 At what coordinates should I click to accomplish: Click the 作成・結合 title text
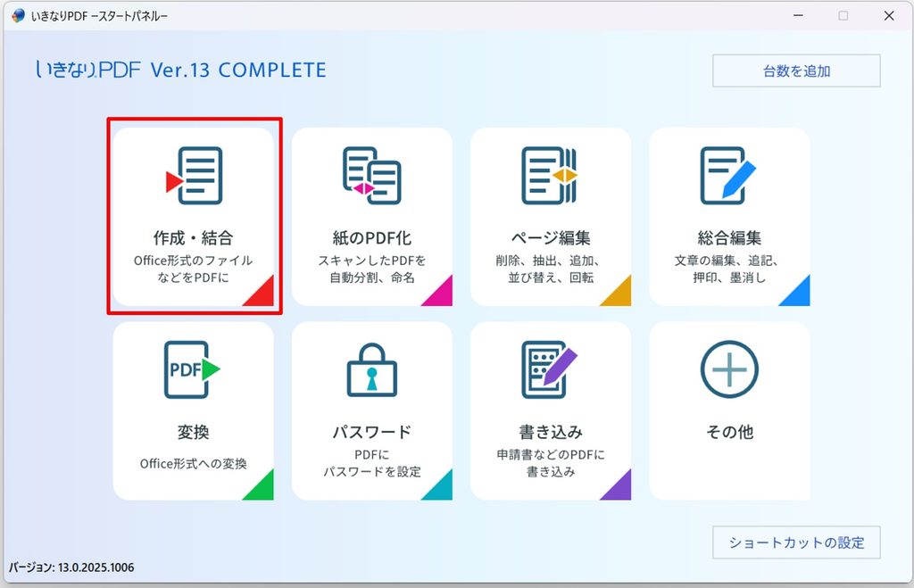click(x=193, y=237)
